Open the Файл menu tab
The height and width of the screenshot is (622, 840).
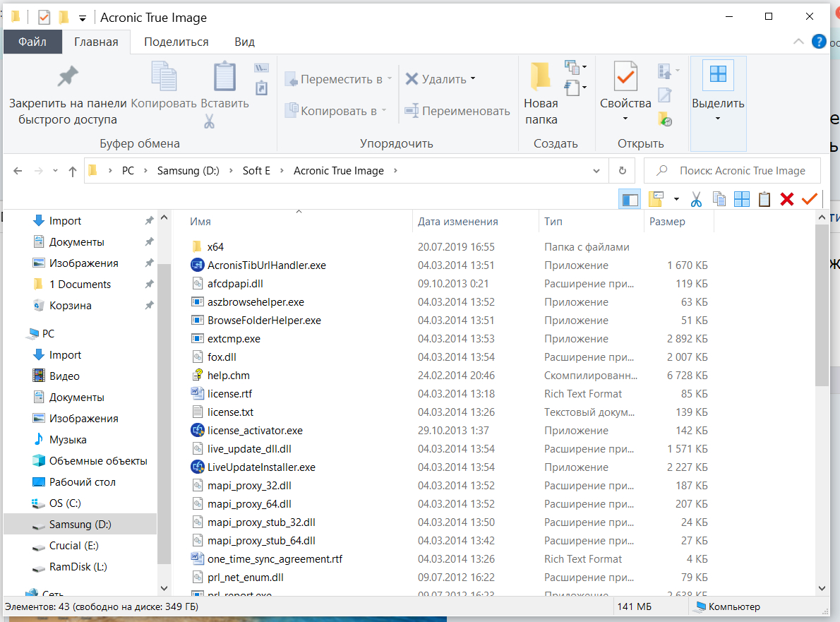pos(32,42)
